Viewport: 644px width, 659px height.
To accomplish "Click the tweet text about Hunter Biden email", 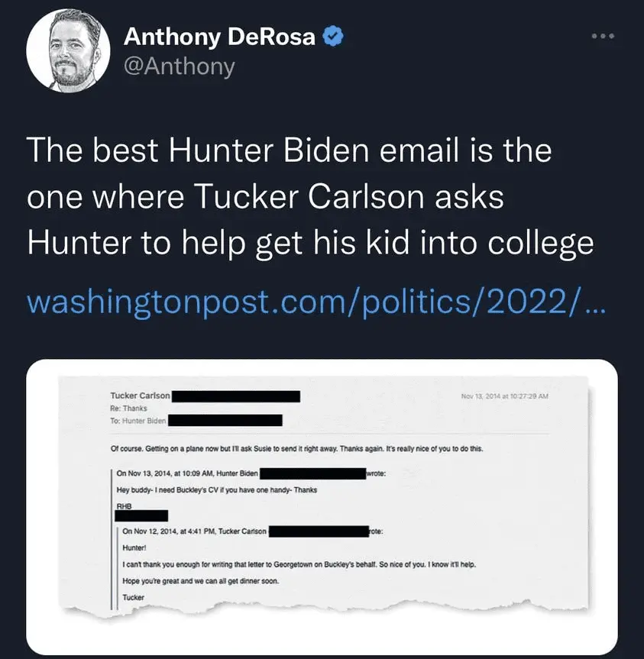I will [309, 197].
